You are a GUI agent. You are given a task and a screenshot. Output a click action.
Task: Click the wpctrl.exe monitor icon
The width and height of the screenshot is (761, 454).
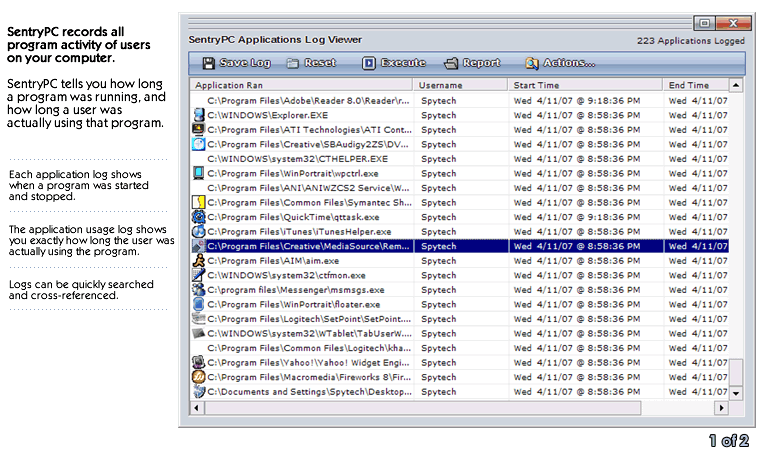(199, 173)
